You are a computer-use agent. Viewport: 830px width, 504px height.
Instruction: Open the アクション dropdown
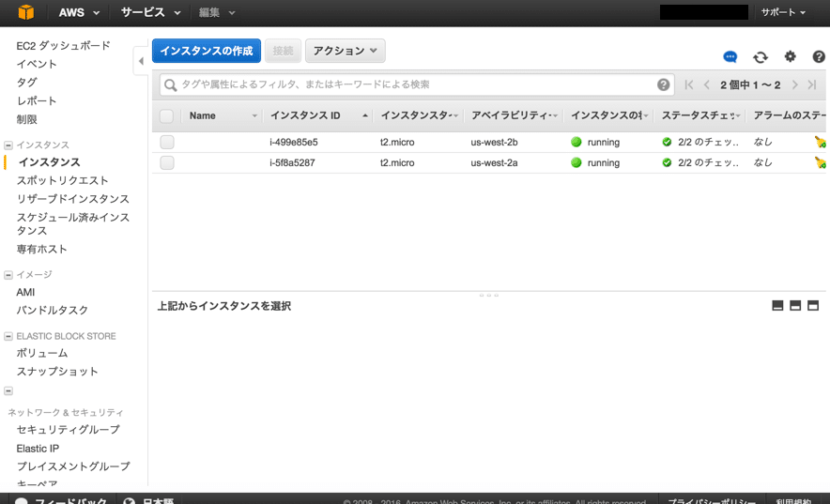click(x=346, y=51)
